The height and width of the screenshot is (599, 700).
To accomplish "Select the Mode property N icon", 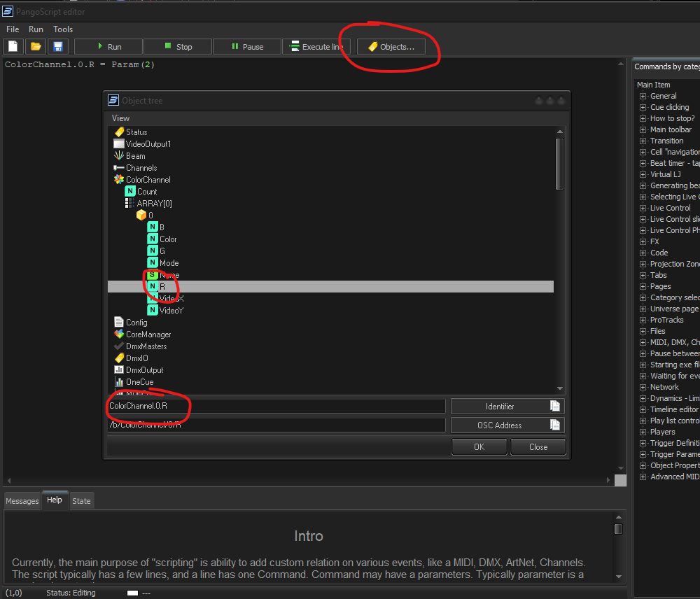I will coord(153,262).
